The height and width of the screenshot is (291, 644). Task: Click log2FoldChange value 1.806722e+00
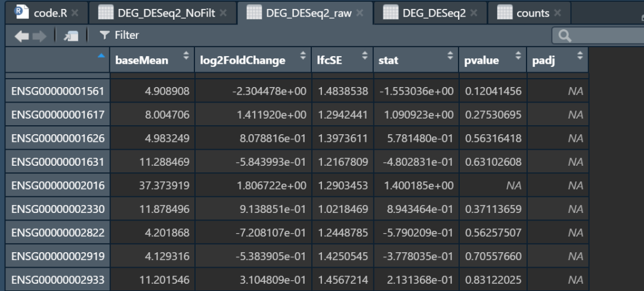pos(271,185)
